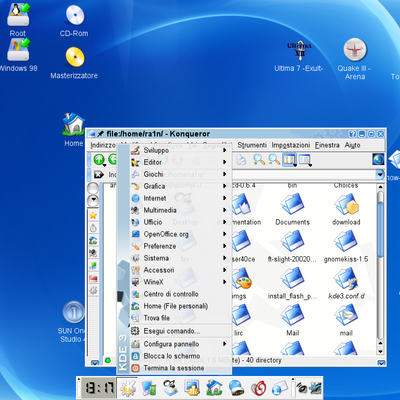
Task: Select Termina la sessione in K menu
Action: [x=180, y=368]
